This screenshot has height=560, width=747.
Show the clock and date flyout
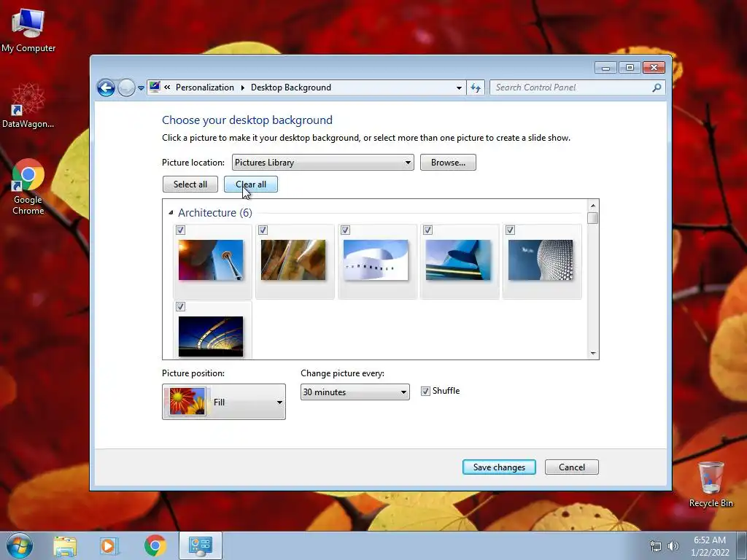(710, 546)
